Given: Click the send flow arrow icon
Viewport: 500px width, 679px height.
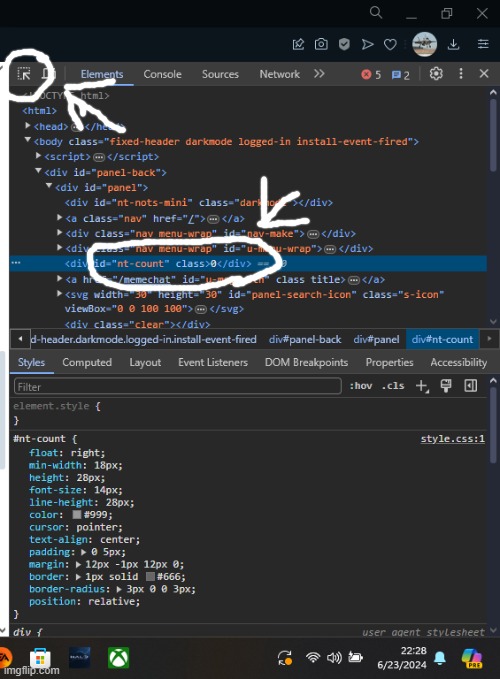Looking at the screenshot, I should pyautogui.click(x=368, y=44).
